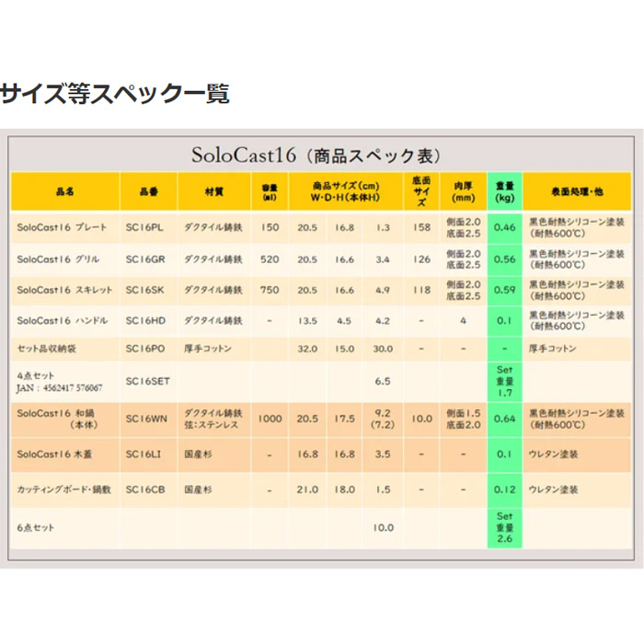The image size is (644, 644).
Task: Click the 重量(kg) green column header
Action: pos(505,191)
